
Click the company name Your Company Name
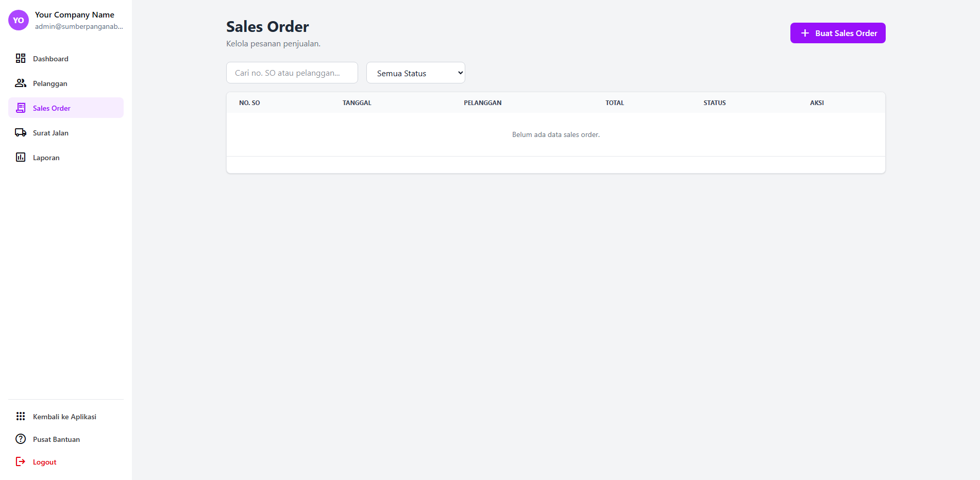[x=75, y=14]
